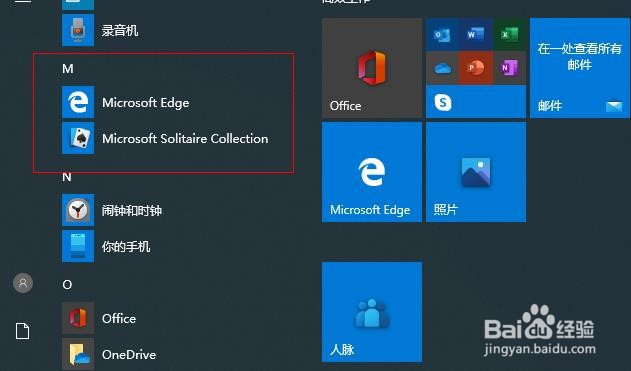The image size is (631, 371).
Task: Open PowerPoint in the Office tile group
Action: (x=476, y=68)
